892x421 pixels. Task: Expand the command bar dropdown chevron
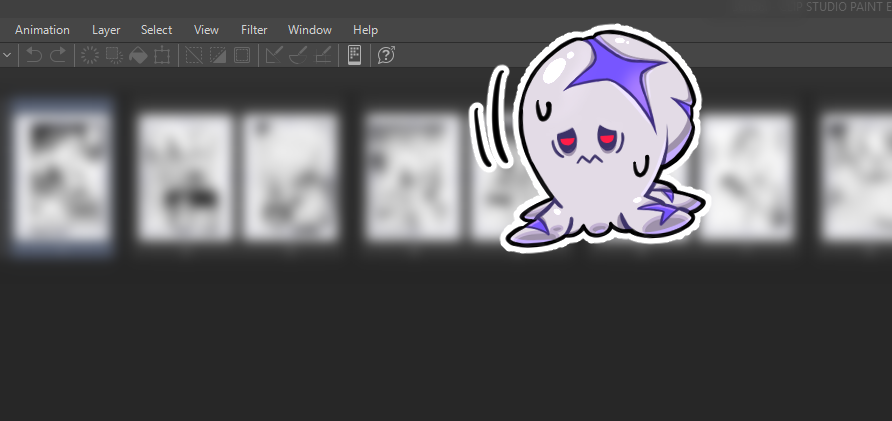coord(7,55)
